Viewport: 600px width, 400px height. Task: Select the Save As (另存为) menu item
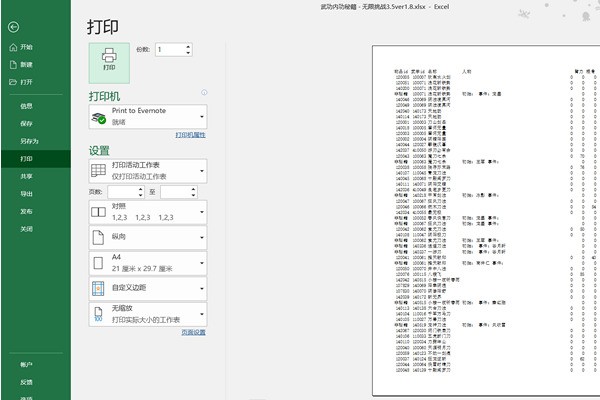click(x=36, y=141)
